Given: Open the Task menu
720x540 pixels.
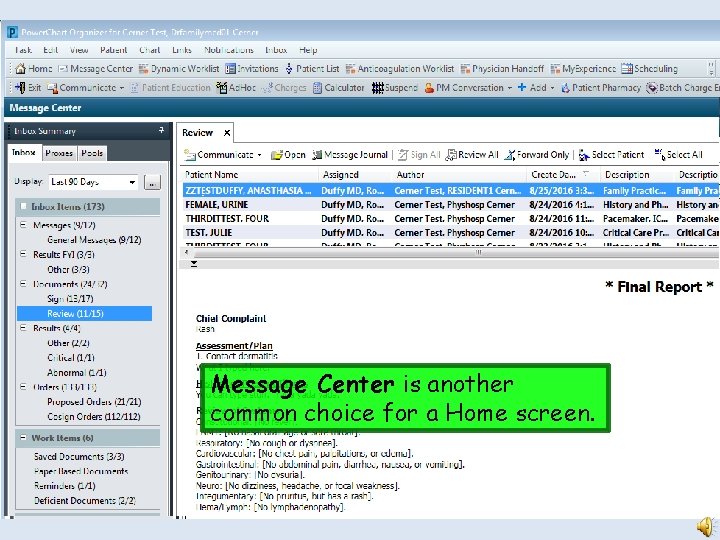Looking at the screenshot, I should [23, 50].
